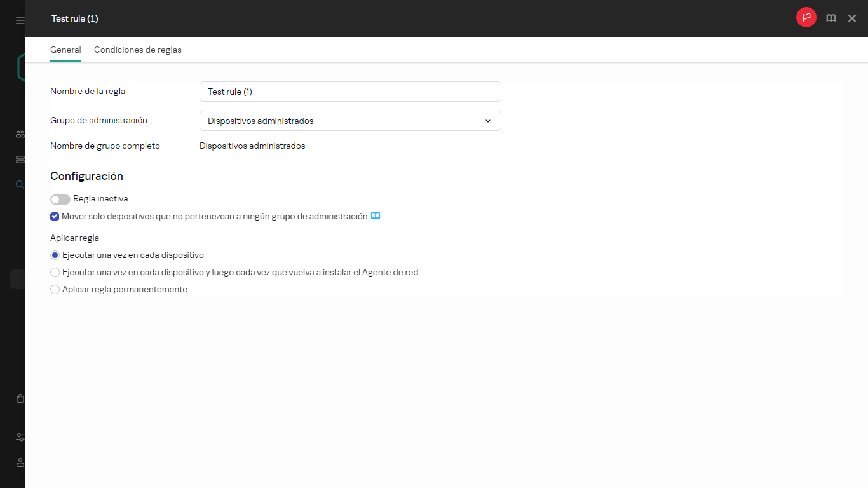Open the hamburger menu in sidebar

tap(20, 20)
